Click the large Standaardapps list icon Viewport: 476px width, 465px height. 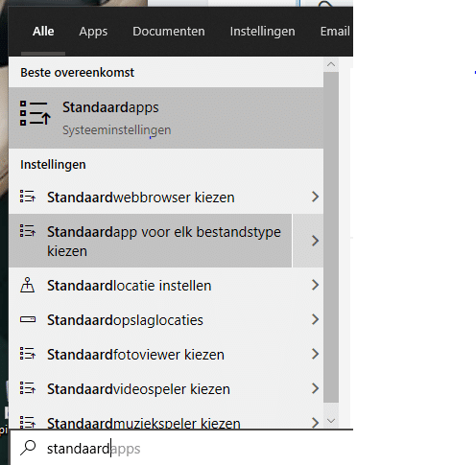point(36,113)
